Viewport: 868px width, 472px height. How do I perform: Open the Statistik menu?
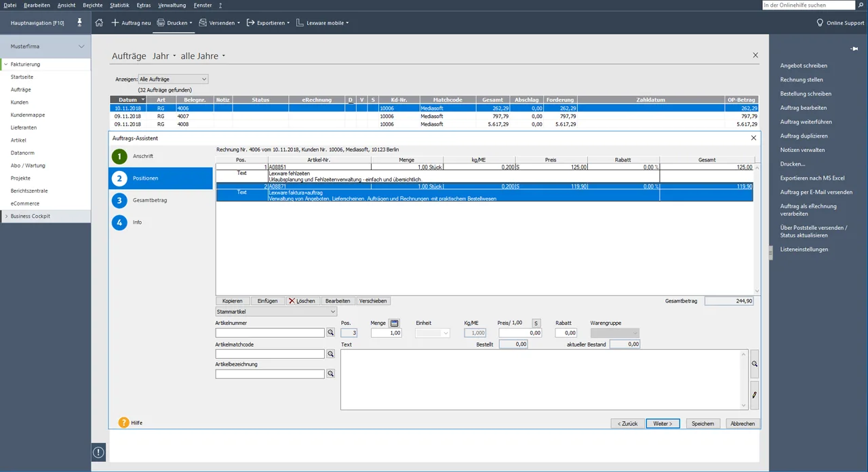click(x=119, y=5)
